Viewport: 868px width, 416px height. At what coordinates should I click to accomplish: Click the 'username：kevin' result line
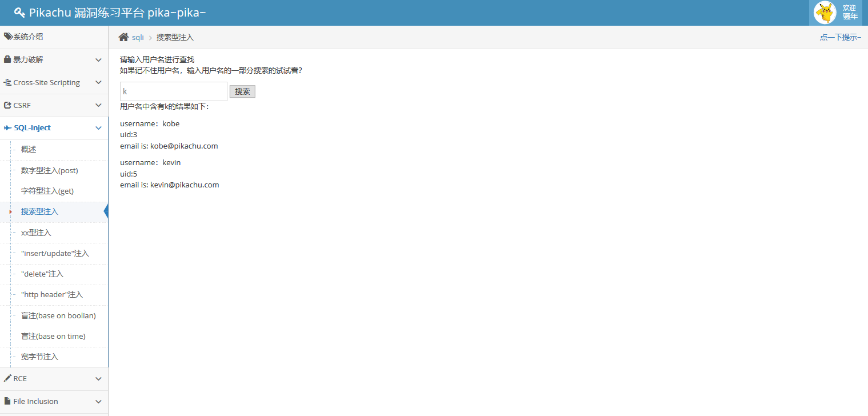(x=150, y=162)
